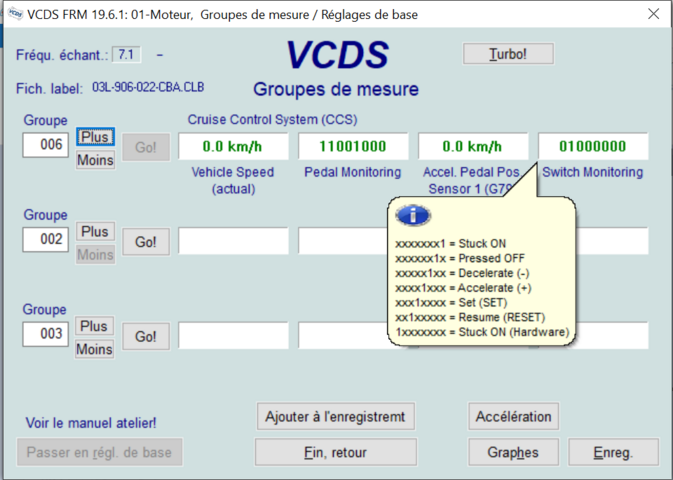Click tooltip line Stuck ON (Hardware)
The height and width of the screenshot is (480, 673).
(x=482, y=332)
